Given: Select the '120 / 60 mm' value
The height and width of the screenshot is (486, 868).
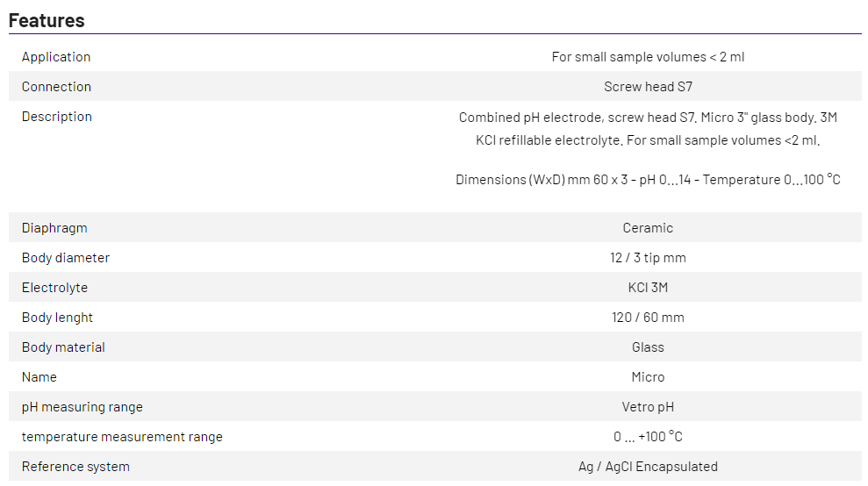Looking at the screenshot, I should [x=648, y=318].
